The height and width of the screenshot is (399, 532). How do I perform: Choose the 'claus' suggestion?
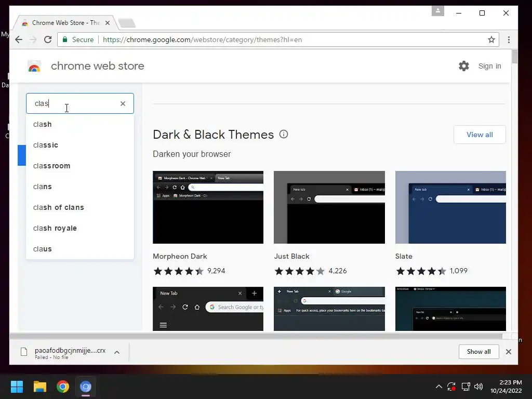coord(80,249)
